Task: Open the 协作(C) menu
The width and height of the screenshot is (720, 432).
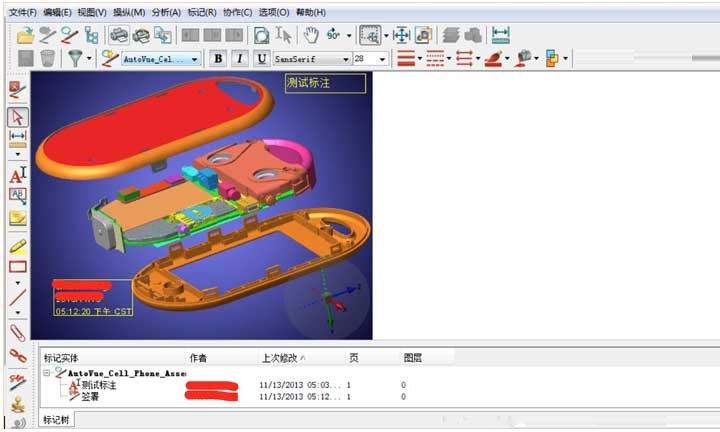Action: [x=237, y=12]
